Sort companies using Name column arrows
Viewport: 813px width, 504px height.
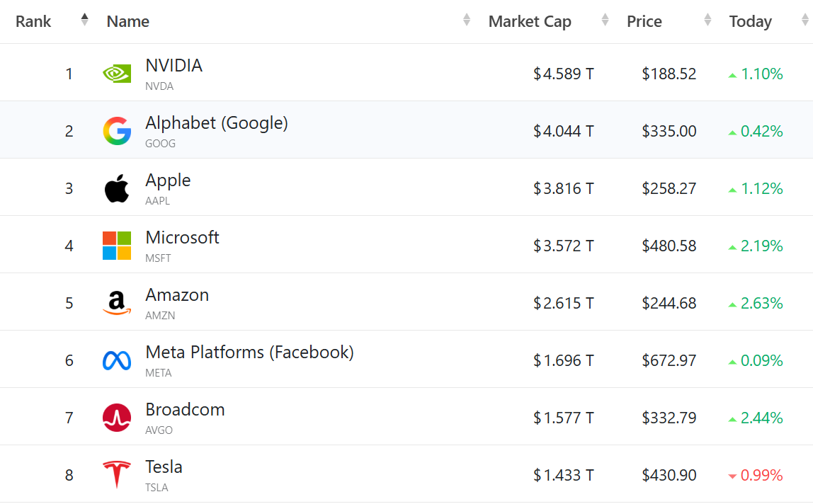tap(467, 21)
